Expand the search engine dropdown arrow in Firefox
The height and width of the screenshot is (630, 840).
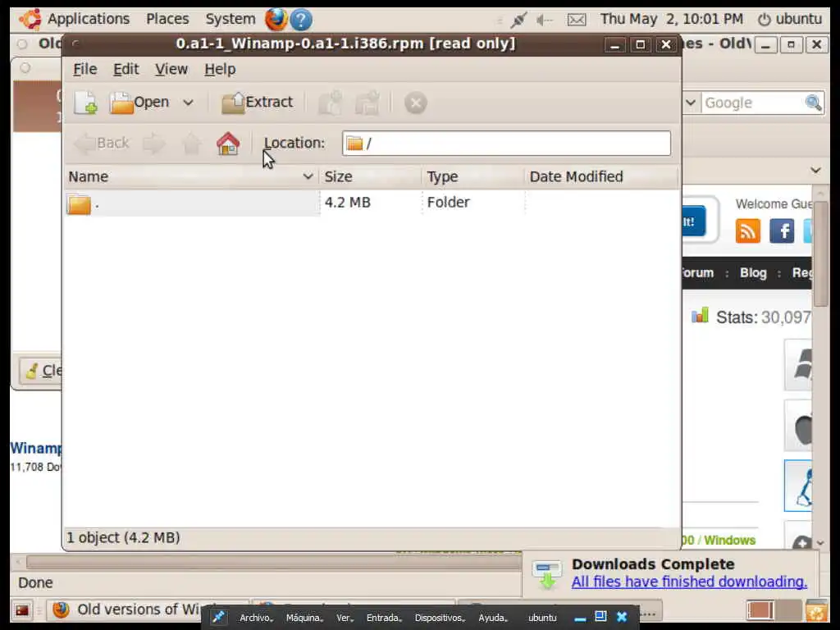(x=691, y=103)
